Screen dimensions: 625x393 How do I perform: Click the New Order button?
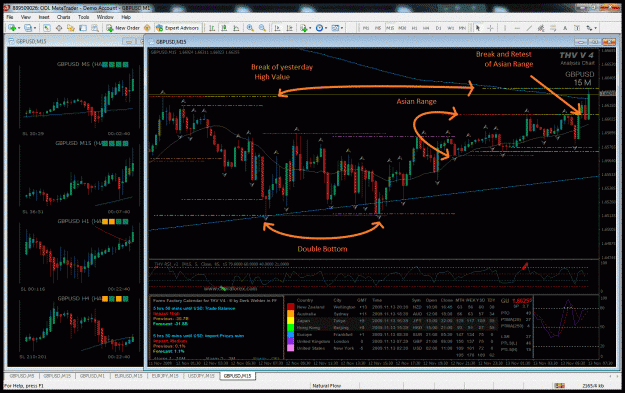[123, 28]
